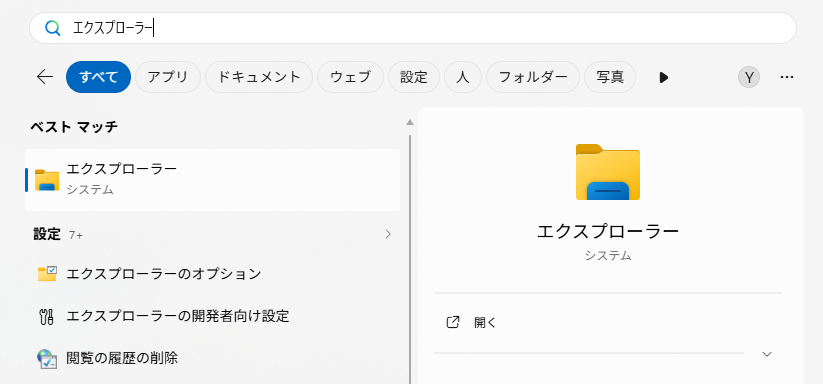Click the developer settings tools icon
Screen dimensions: 823x384
[47, 316]
